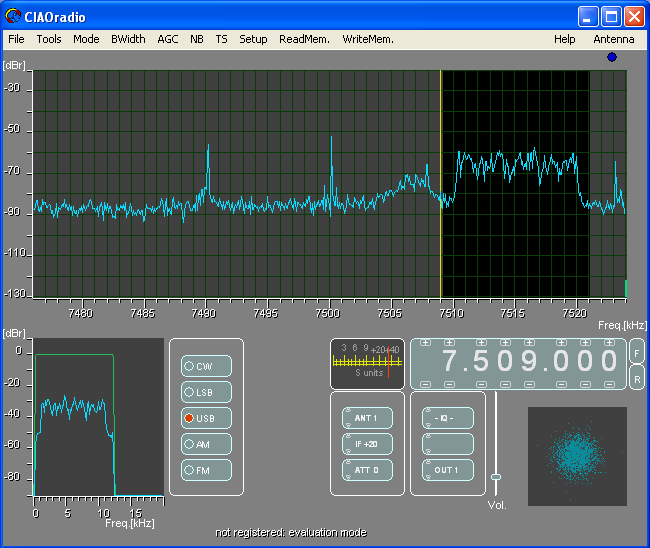This screenshot has height=548, width=650.
Task: Click the leftmost plus above frequency digits
Action: click(424, 343)
